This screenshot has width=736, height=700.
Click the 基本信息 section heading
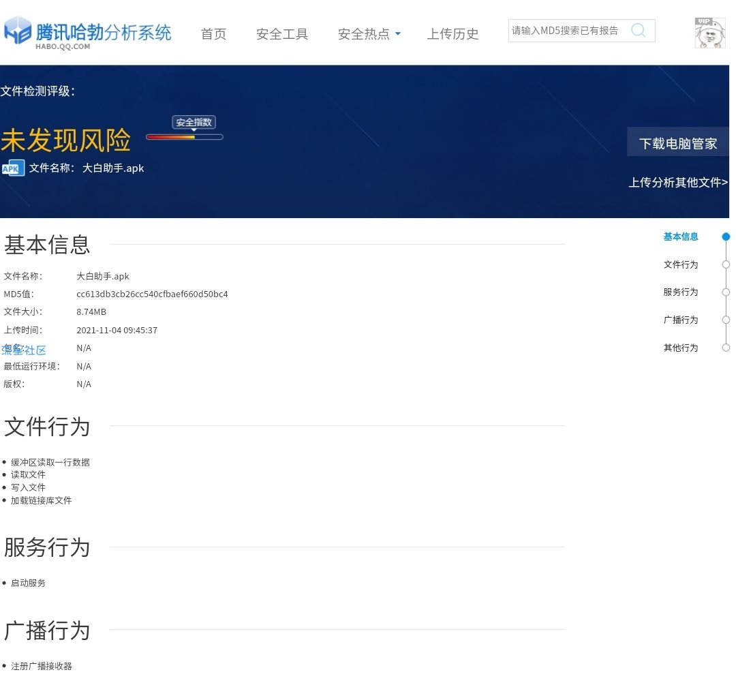47,245
